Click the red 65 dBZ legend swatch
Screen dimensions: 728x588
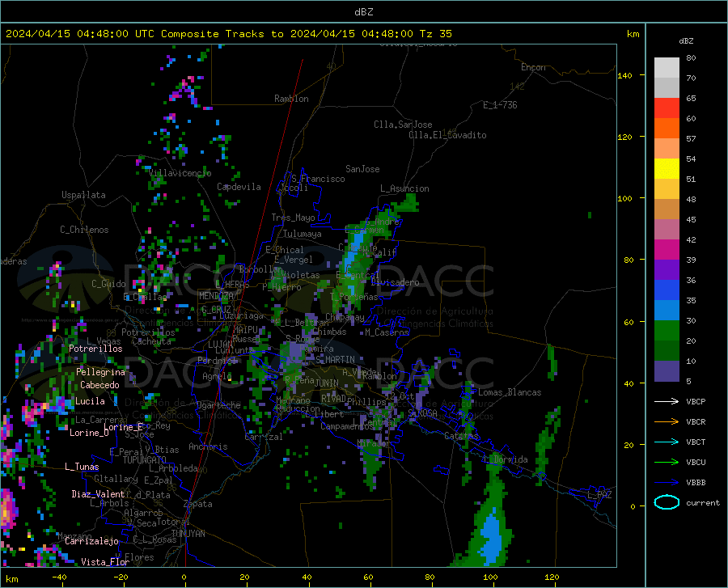pos(667,108)
